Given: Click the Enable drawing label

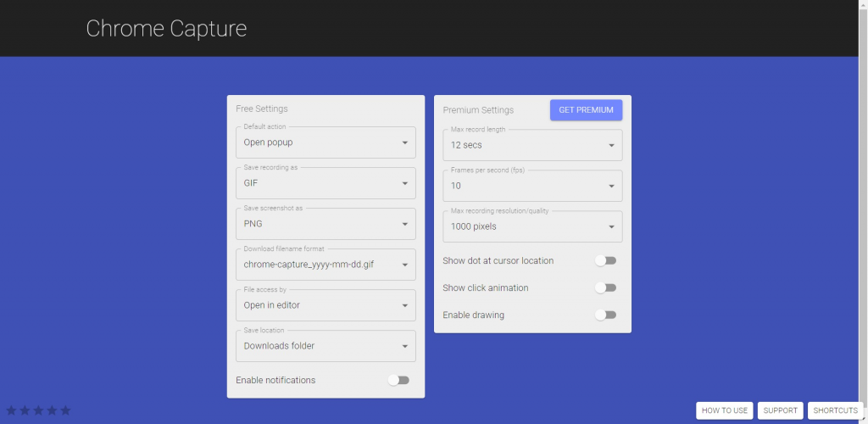Looking at the screenshot, I should [x=473, y=315].
